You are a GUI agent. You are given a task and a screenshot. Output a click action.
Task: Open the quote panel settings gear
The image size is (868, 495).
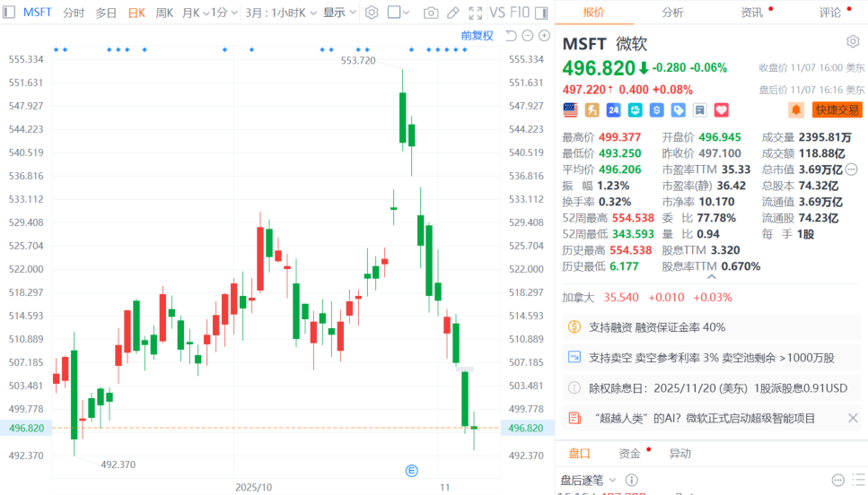[853, 41]
